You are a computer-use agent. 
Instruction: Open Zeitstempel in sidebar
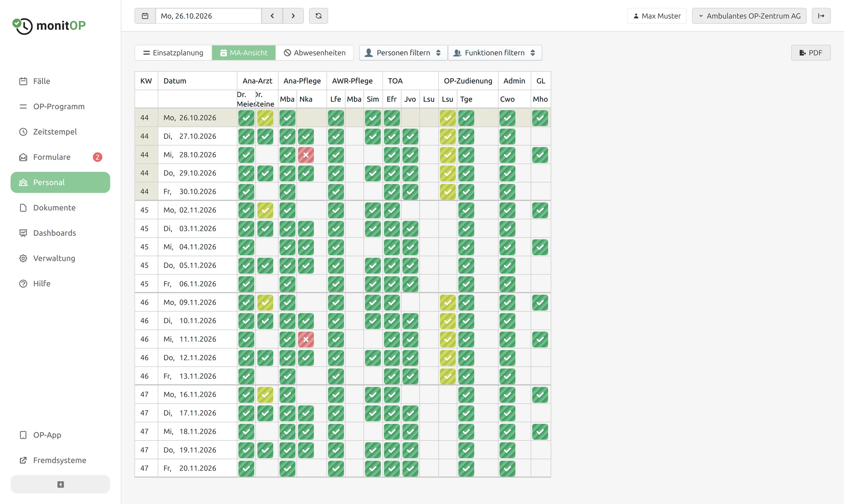(x=60, y=132)
